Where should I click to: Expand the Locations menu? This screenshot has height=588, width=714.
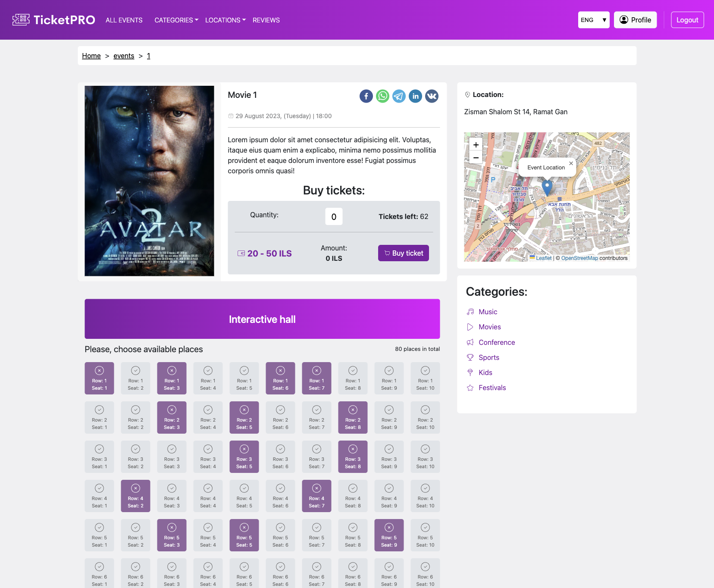(x=225, y=20)
